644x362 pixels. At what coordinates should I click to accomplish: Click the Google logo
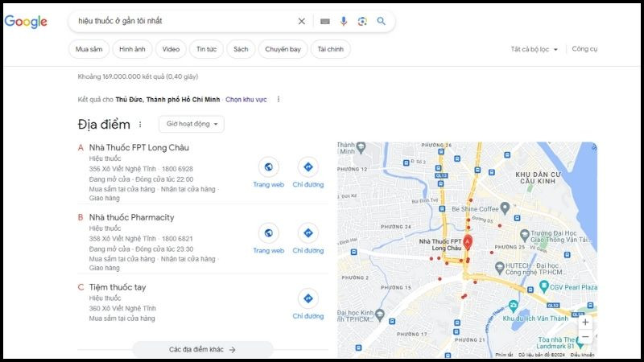[x=26, y=22]
